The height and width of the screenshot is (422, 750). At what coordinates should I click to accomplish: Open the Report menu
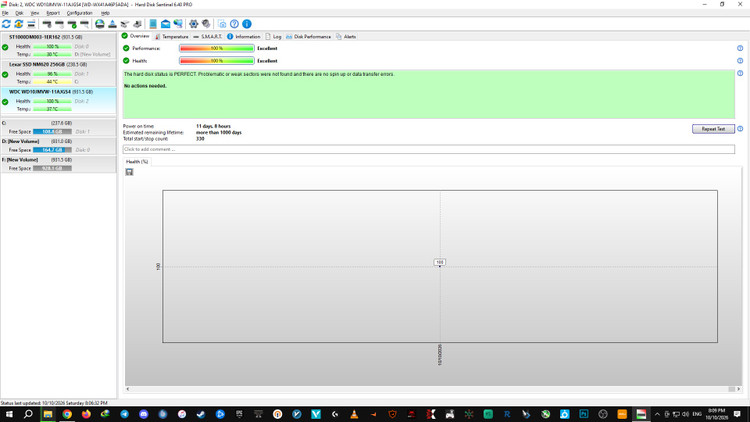click(x=53, y=13)
